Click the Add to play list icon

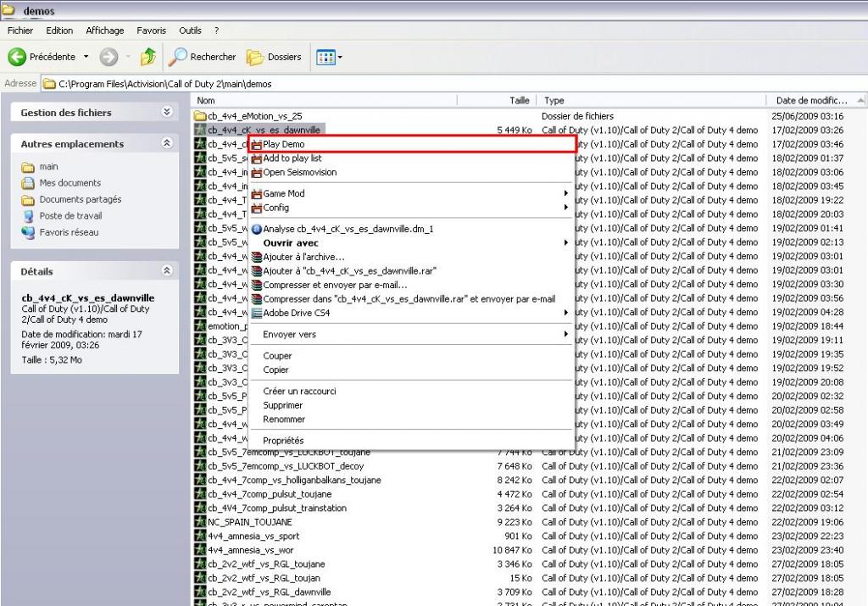[x=256, y=158]
